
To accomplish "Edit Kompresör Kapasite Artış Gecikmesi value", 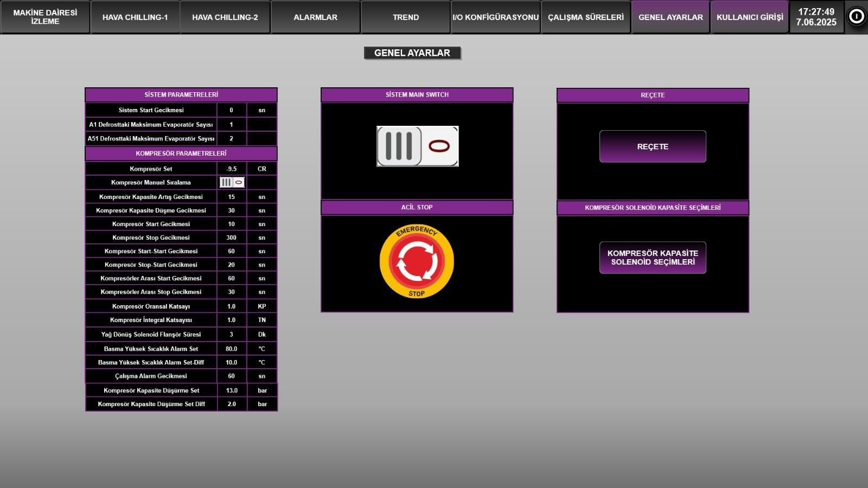I will [x=232, y=197].
